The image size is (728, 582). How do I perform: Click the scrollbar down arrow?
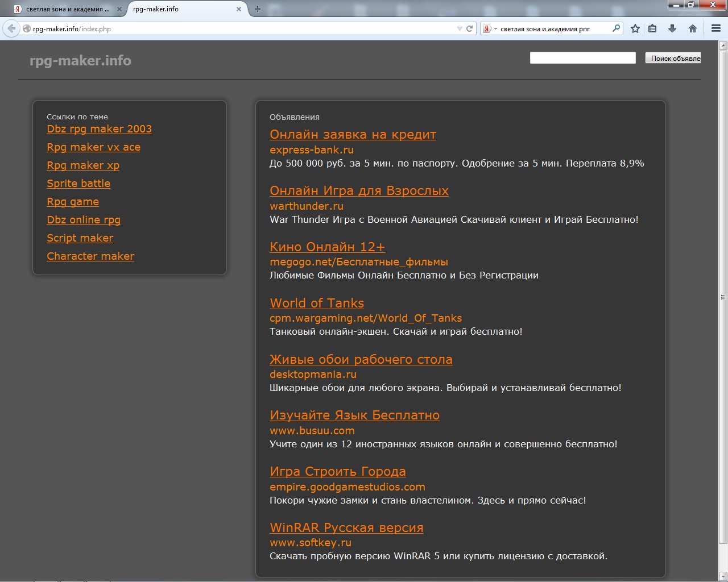click(x=723, y=576)
